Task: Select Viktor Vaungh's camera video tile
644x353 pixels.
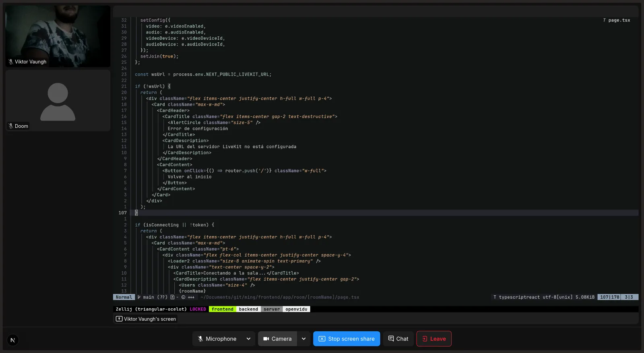Action: click(x=58, y=36)
